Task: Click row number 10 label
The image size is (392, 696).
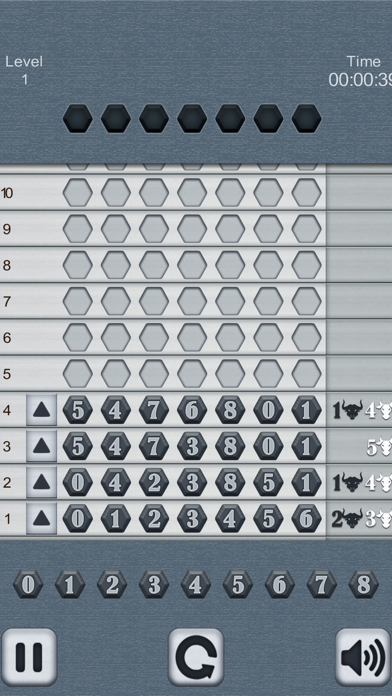Action: coord(7,193)
